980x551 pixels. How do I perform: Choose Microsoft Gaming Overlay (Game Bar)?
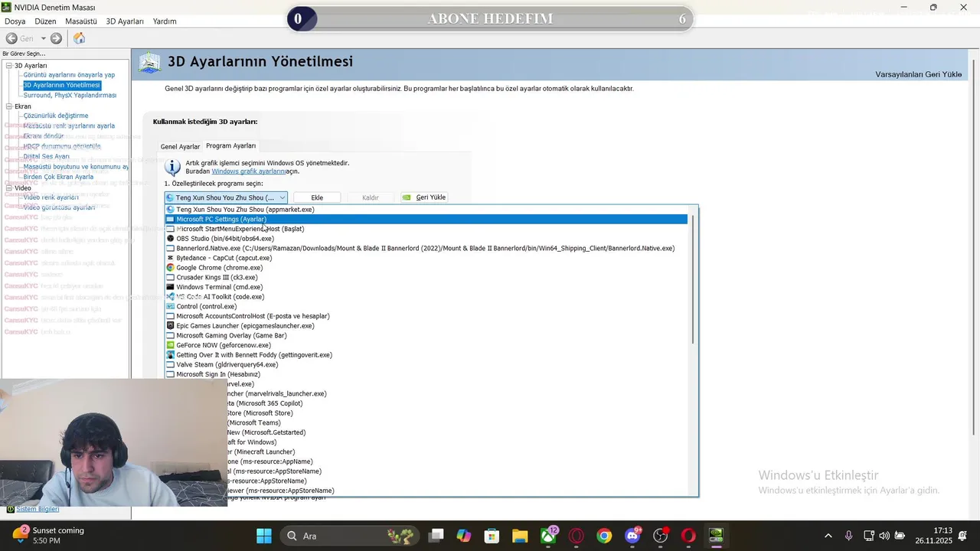426,335
